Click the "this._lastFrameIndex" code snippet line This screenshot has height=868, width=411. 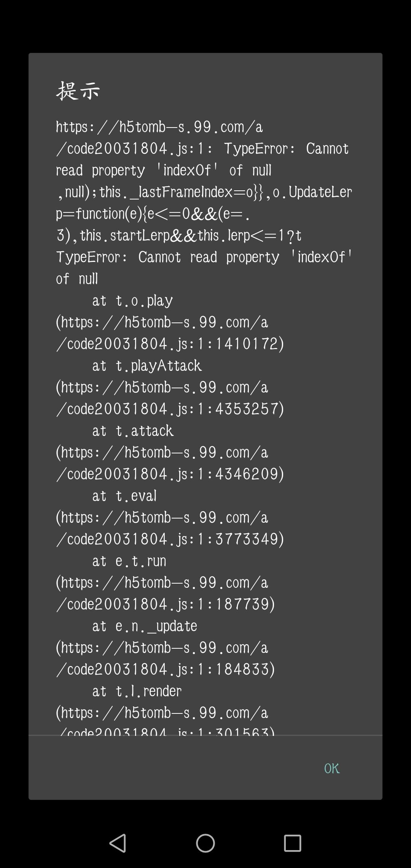coord(204,192)
